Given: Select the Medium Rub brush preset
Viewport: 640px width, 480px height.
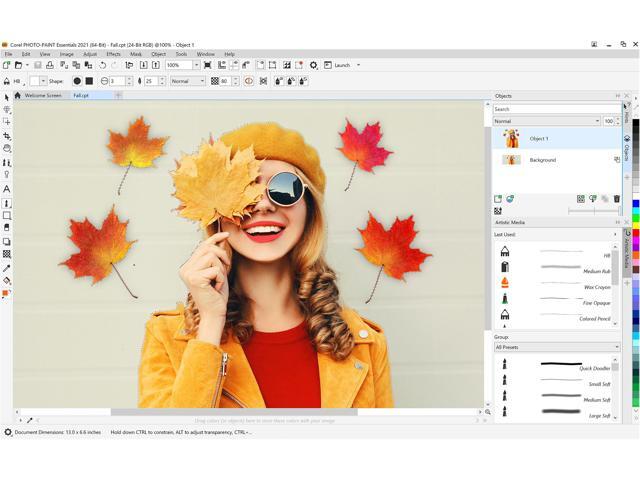Looking at the screenshot, I should pos(561,267).
